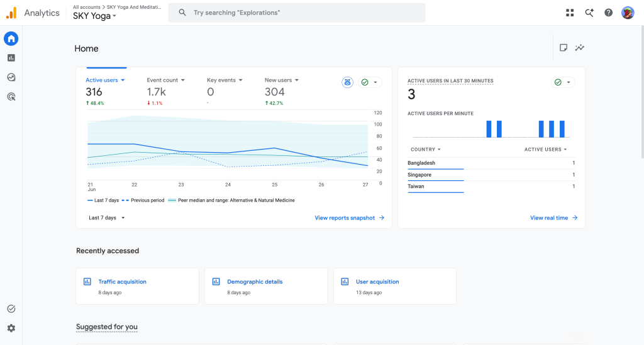644x345 pixels.
Task: Expand the New users metric dropdown
Action: [282, 80]
